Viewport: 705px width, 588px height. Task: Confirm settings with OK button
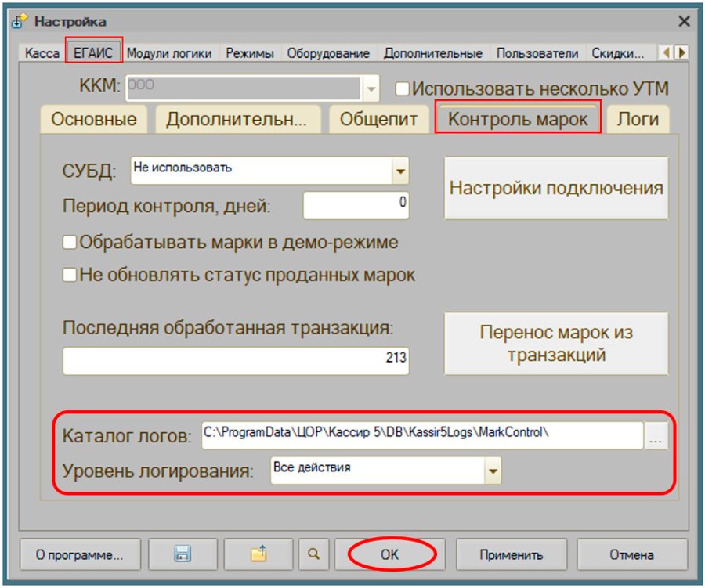(390, 554)
